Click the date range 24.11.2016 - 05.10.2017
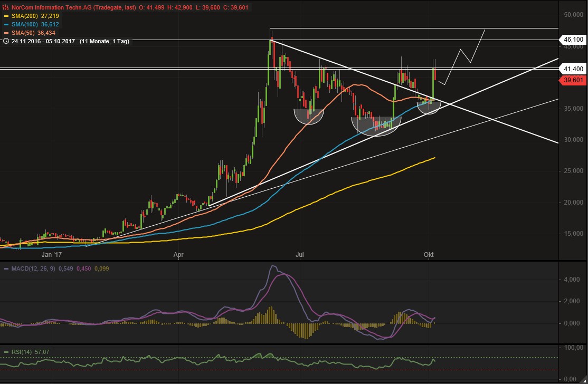 pos(43,41)
